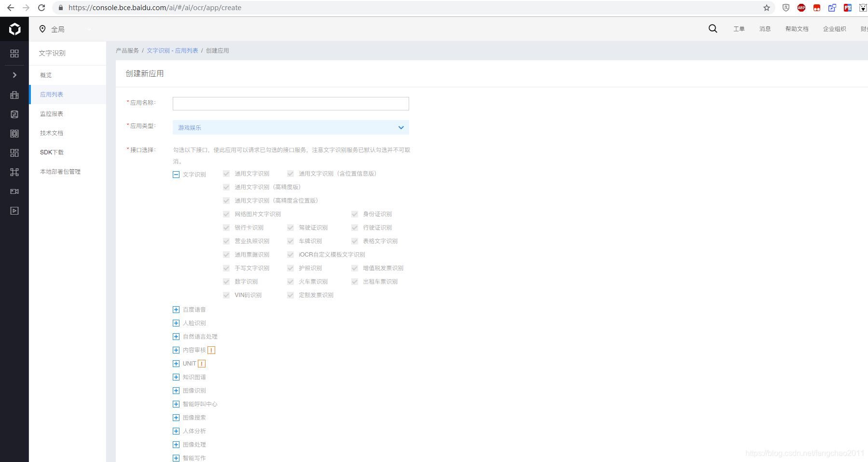
Task: Click the Baidu Cloud logo icon
Action: pos(14,29)
